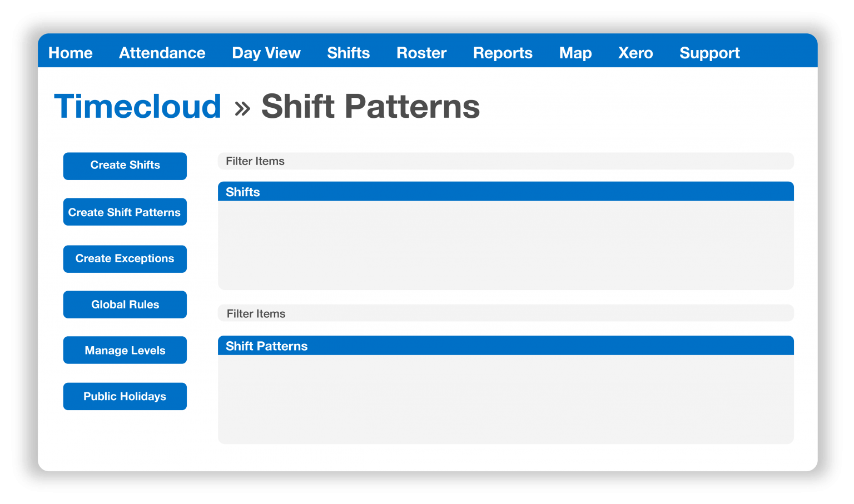Click the Filter Items field above Shifts
The height and width of the screenshot is (504, 854).
pos(505,161)
